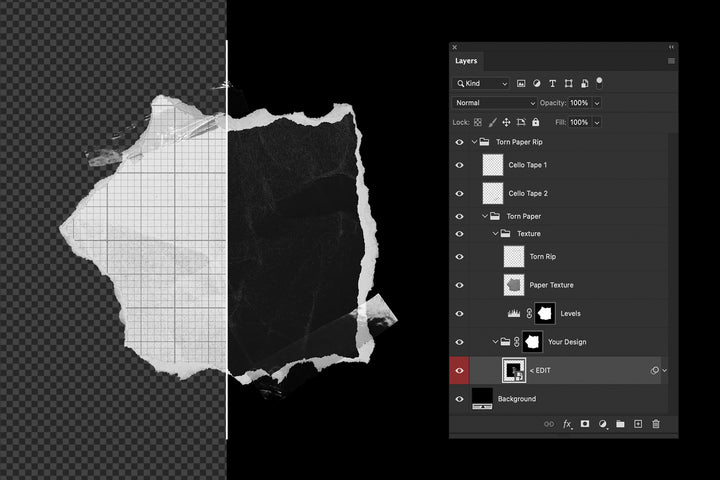Screen dimensions: 720x480
Task: Link layers icon at panel bottom
Action: point(549,424)
